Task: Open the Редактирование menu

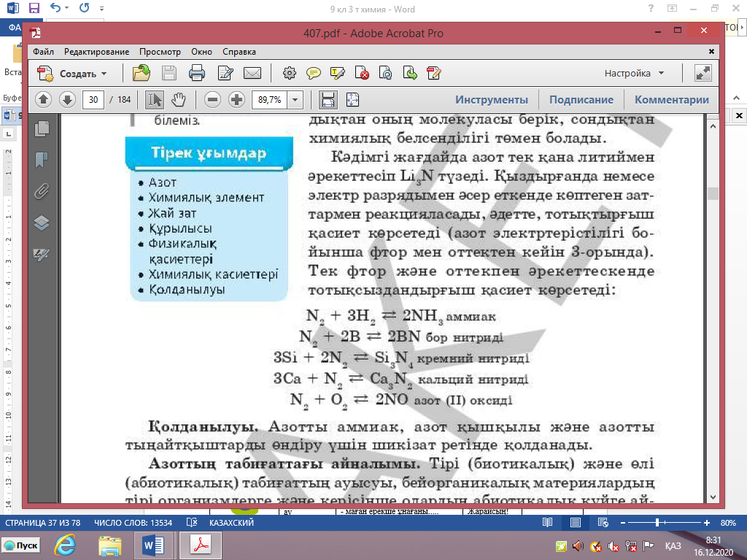Action: tap(96, 52)
